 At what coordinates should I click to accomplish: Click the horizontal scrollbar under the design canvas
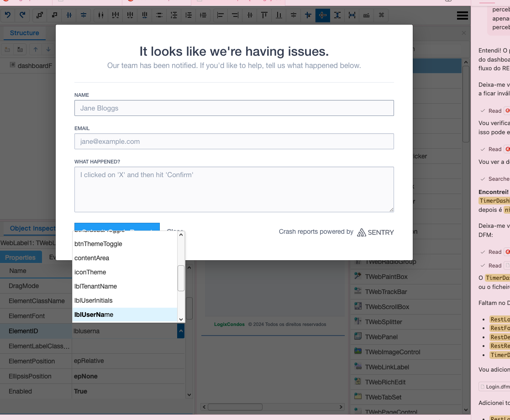[235, 407]
